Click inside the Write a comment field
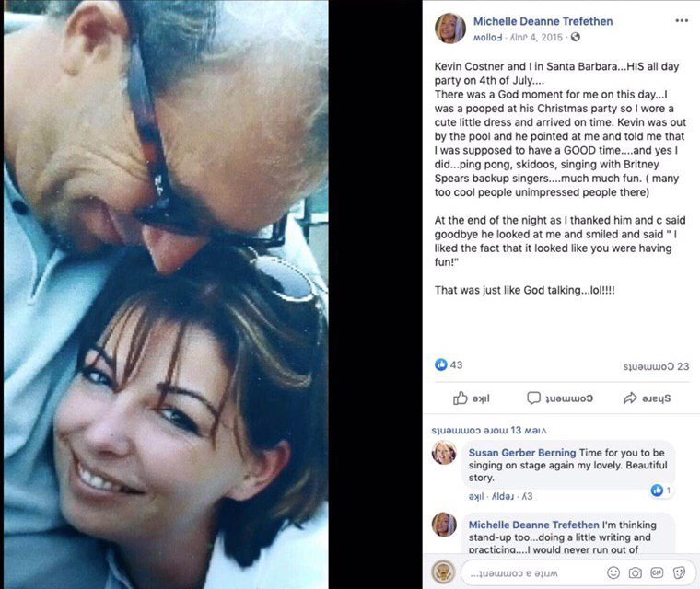The height and width of the screenshot is (589, 700). [531, 573]
